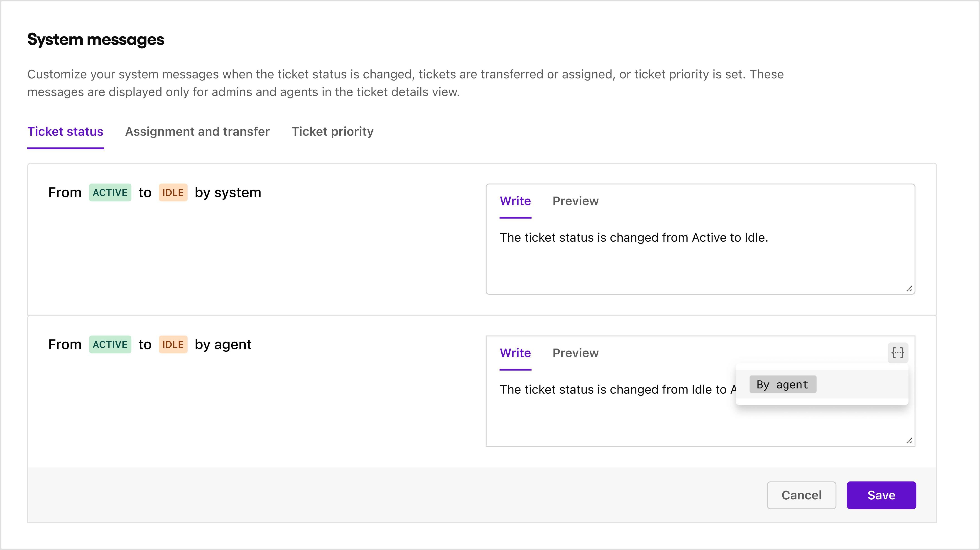Switch to Preview in the first editor
The image size is (980, 550).
tap(575, 201)
